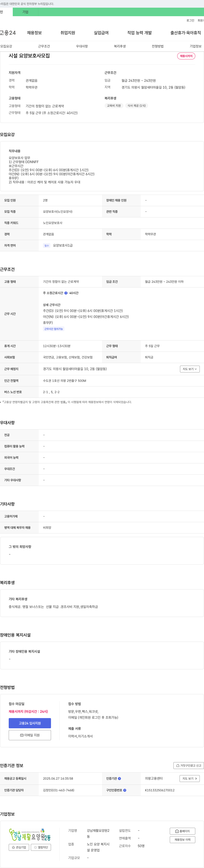Click the bus route numbers 2-1 , 5, 2-2
Screen dimensions: 204x868
click(51, 392)
